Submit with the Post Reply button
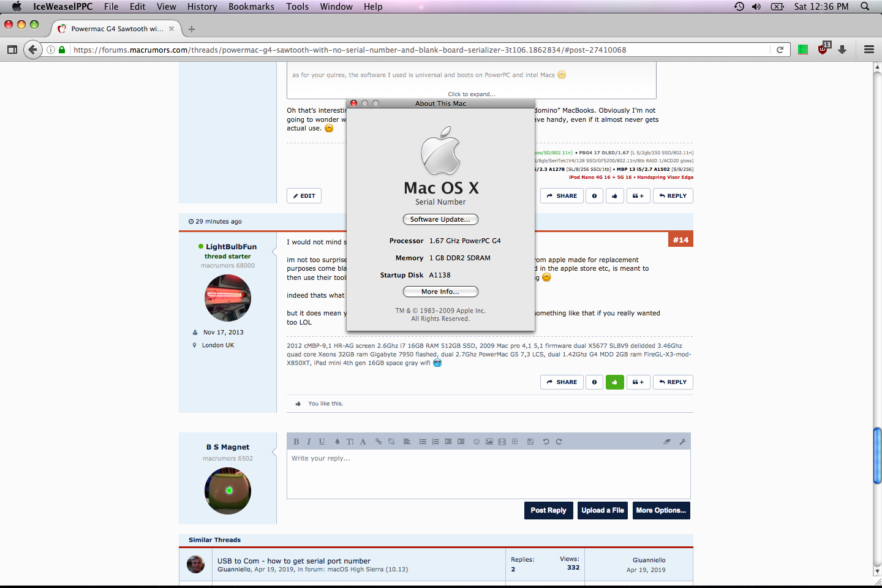Image resolution: width=882 pixels, height=588 pixels. 548,510
